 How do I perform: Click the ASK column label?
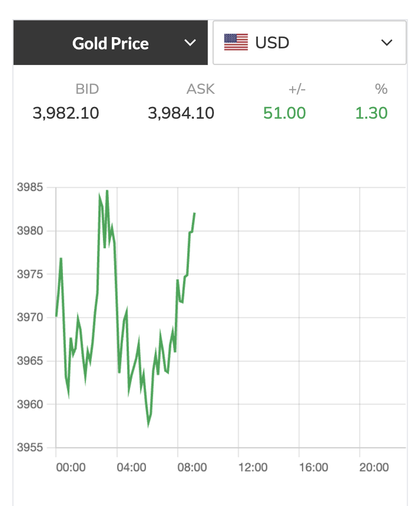coord(201,89)
